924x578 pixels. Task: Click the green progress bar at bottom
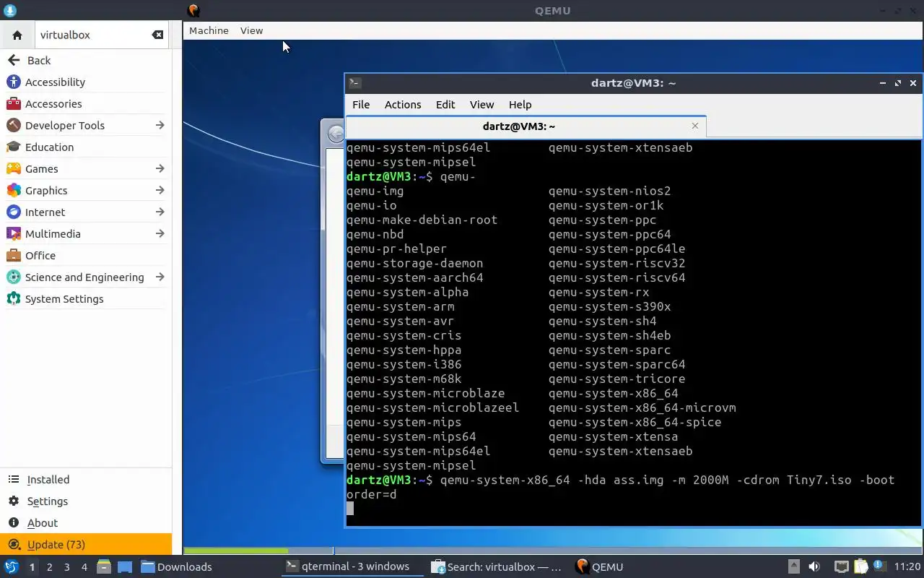[x=236, y=551]
